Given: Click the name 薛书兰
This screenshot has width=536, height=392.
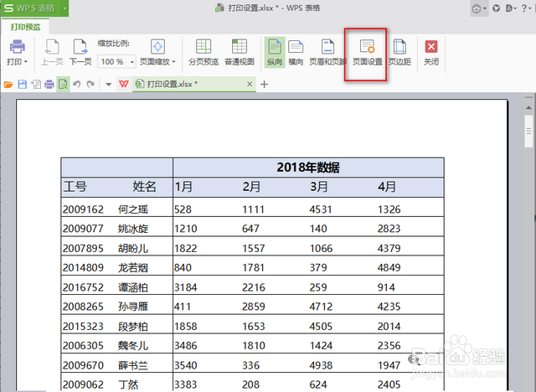Looking at the screenshot, I should 133,365.
